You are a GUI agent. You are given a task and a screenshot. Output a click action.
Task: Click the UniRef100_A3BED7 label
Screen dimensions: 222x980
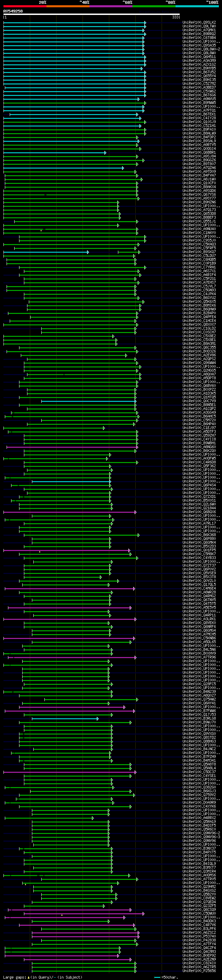tap(199, 88)
